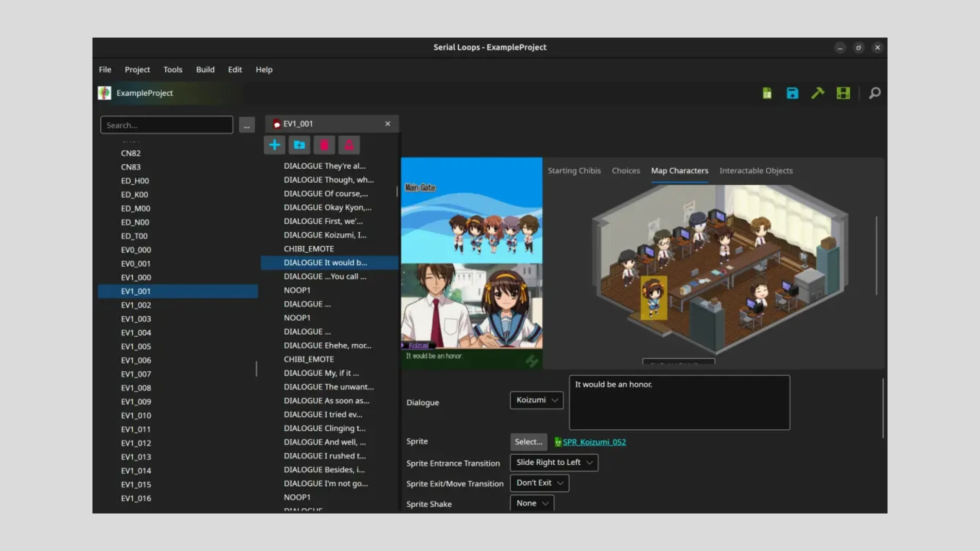980x551 pixels.
Task: Open the Help menu
Action: pyautogui.click(x=264, y=70)
